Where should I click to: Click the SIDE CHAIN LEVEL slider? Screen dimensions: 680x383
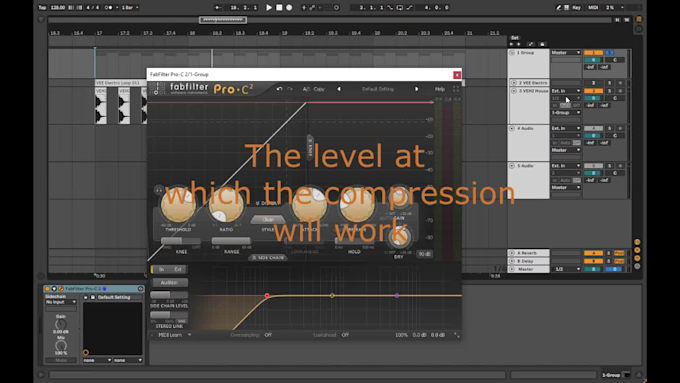pos(169,295)
